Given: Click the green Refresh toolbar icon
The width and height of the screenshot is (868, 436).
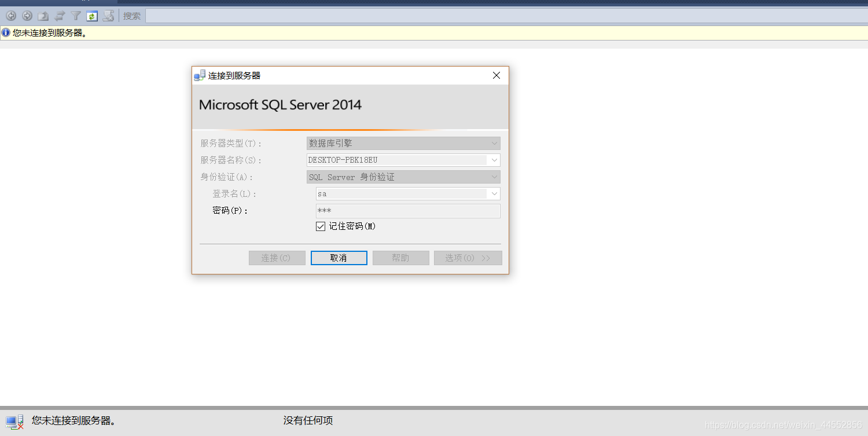Looking at the screenshot, I should click(x=92, y=16).
